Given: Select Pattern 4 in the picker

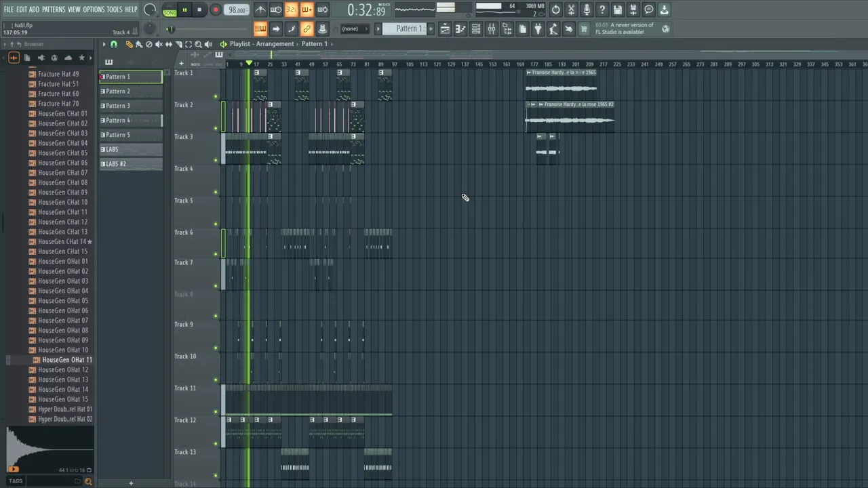Looking at the screenshot, I should click(131, 120).
